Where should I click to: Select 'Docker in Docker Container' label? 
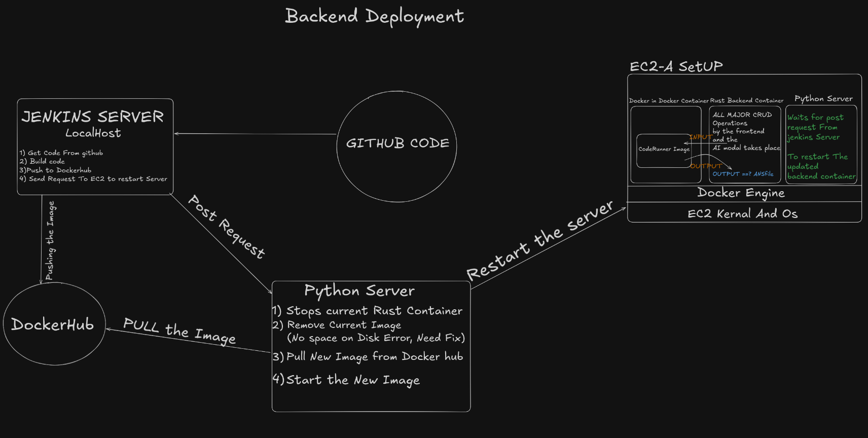pos(669,101)
